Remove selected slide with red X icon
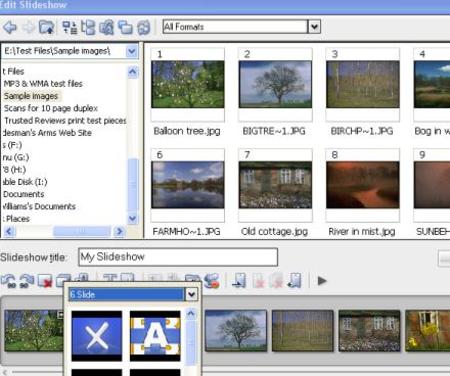 [x=45, y=281]
